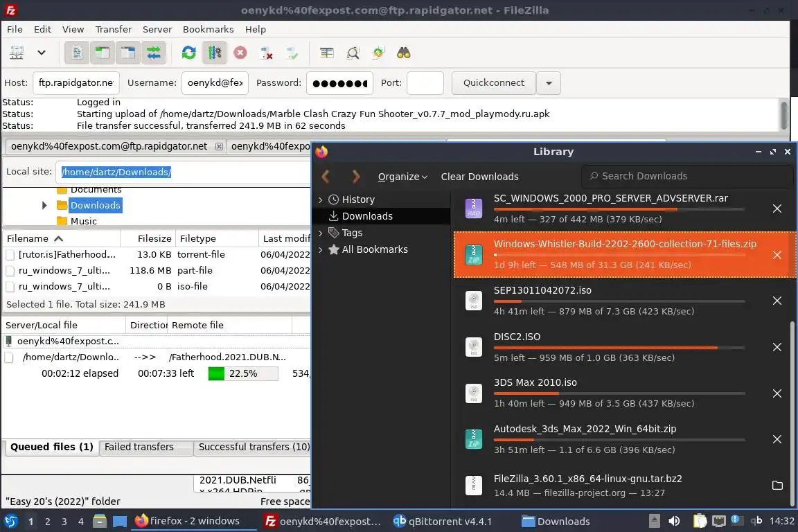The height and width of the screenshot is (532, 798).
Task: Open the Quickconnect history dropdown
Action: pos(549,83)
